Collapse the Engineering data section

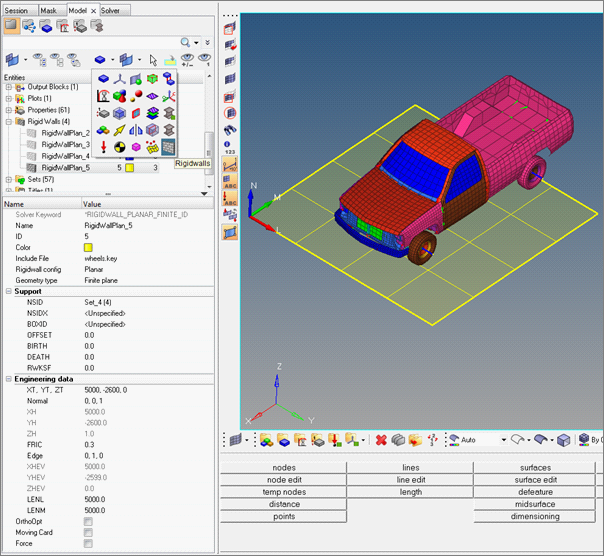coord(8,379)
